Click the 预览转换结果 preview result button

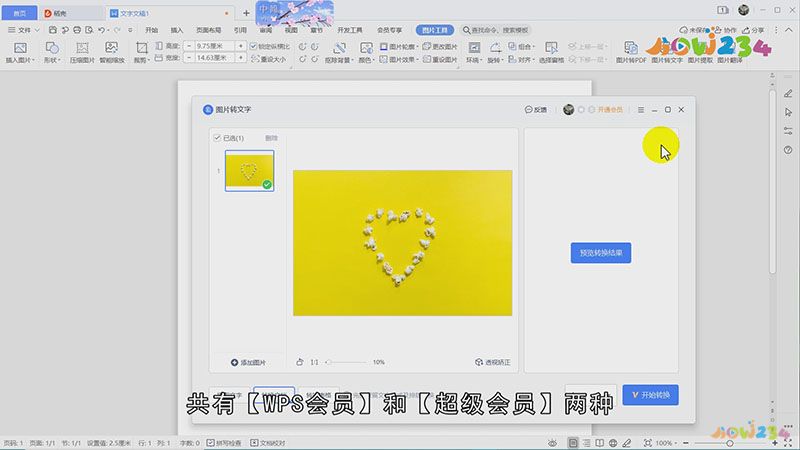(601, 253)
